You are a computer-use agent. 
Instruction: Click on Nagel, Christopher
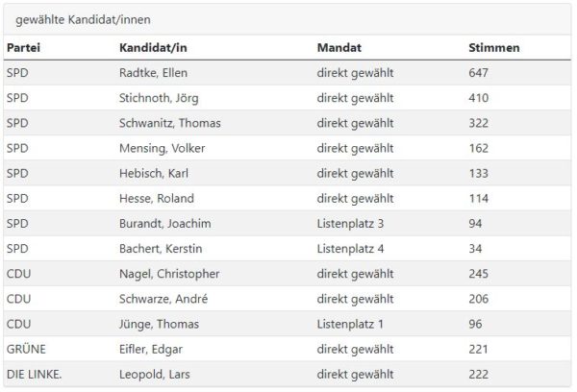(x=169, y=274)
